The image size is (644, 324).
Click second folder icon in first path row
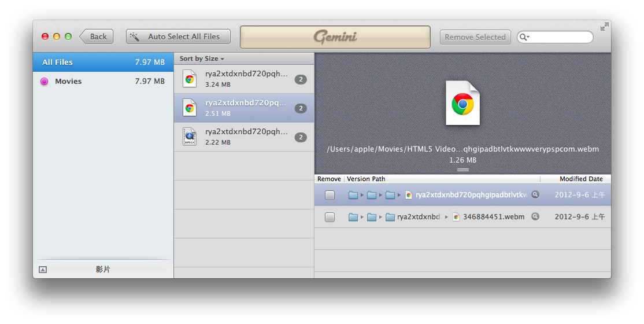tap(372, 195)
